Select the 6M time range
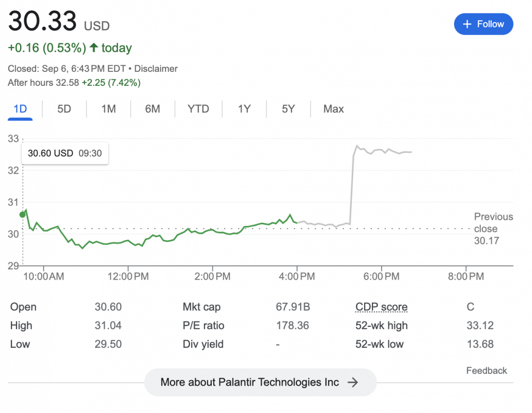 (x=152, y=109)
